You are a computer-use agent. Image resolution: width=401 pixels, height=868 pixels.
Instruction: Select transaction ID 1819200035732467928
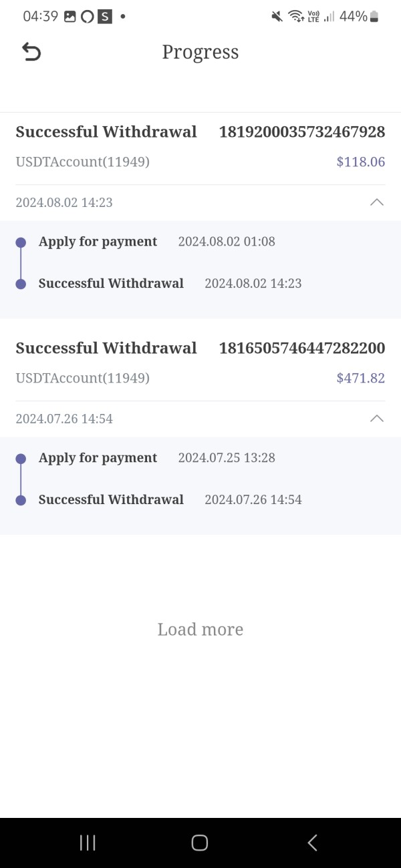[301, 132]
